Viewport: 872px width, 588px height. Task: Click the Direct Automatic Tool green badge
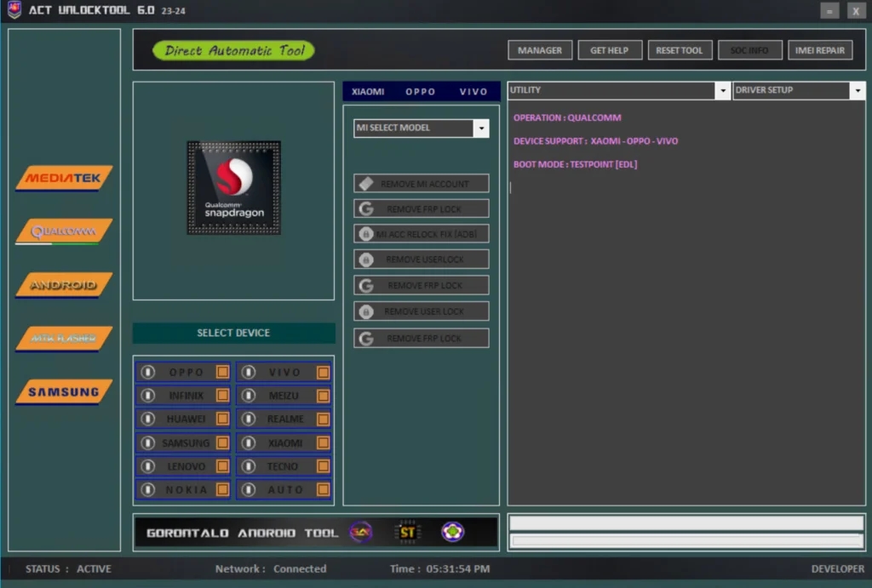pyautogui.click(x=233, y=50)
